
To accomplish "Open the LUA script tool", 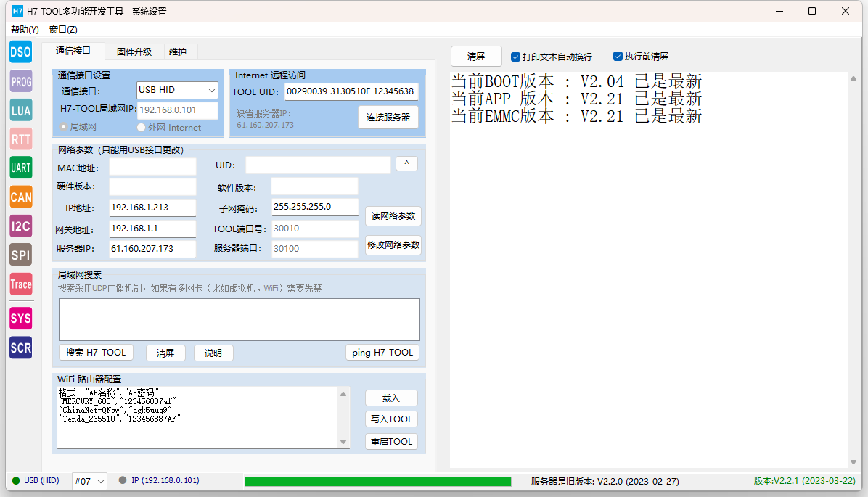I will (20, 110).
